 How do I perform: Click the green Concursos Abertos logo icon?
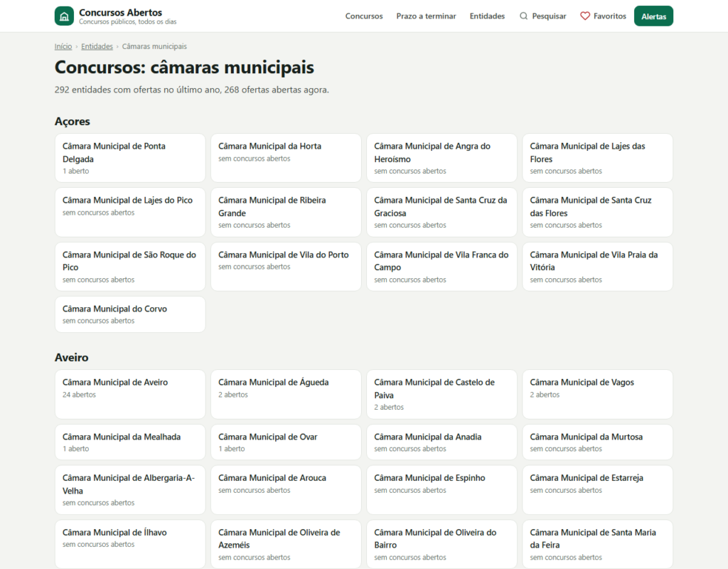click(64, 16)
